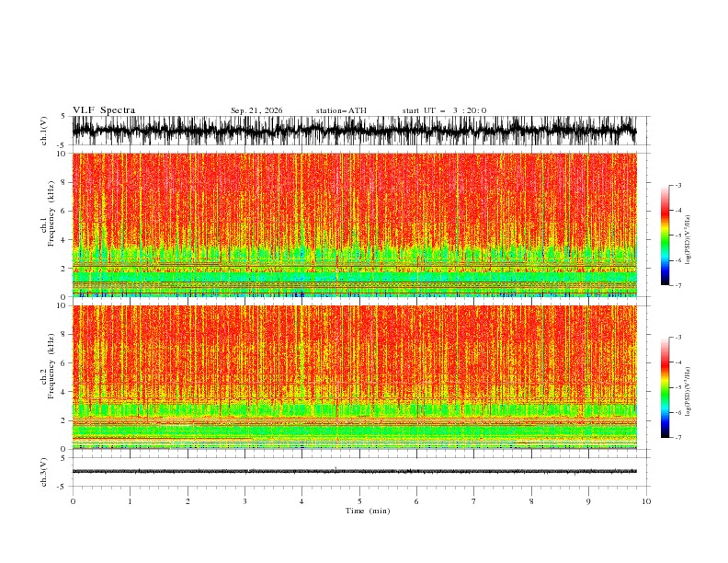This screenshot has width=728, height=563.
Task: Click the 1 minute tick label on the time axis
Action: point(130,501)
